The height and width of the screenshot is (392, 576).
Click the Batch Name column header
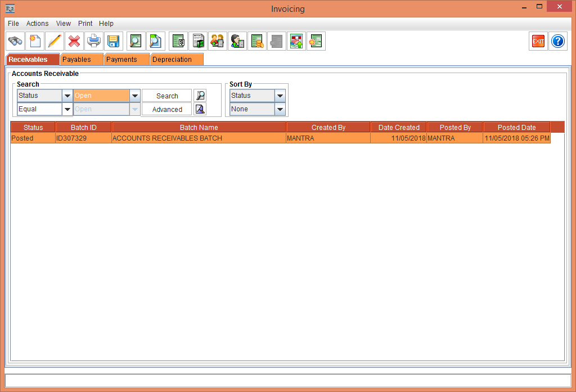(x=199, y=127)
